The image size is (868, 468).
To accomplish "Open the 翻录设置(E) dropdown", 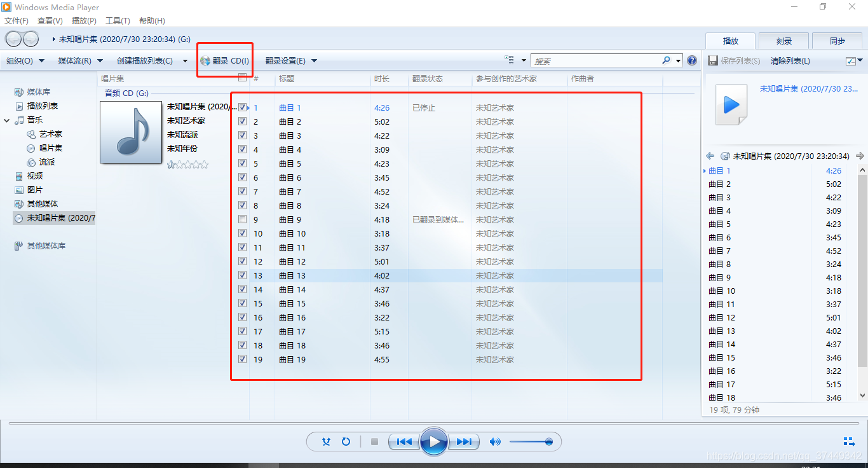I will 291,61.
